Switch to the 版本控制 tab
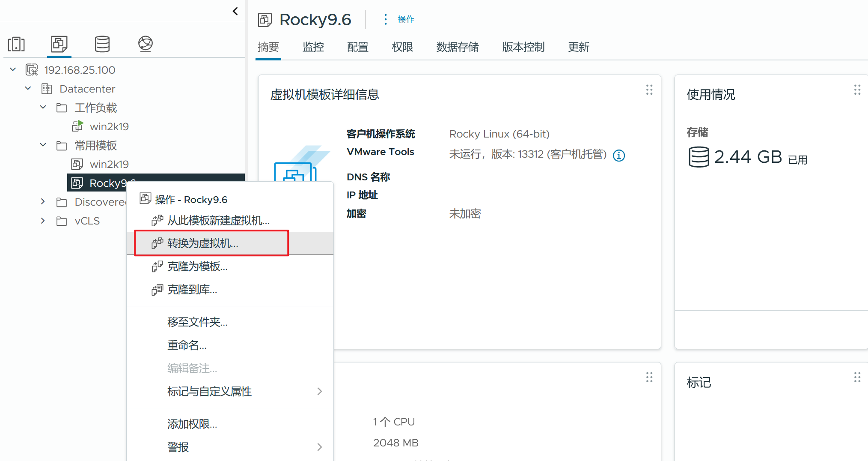This screenshot has height=461, width=868. (523, 47)
